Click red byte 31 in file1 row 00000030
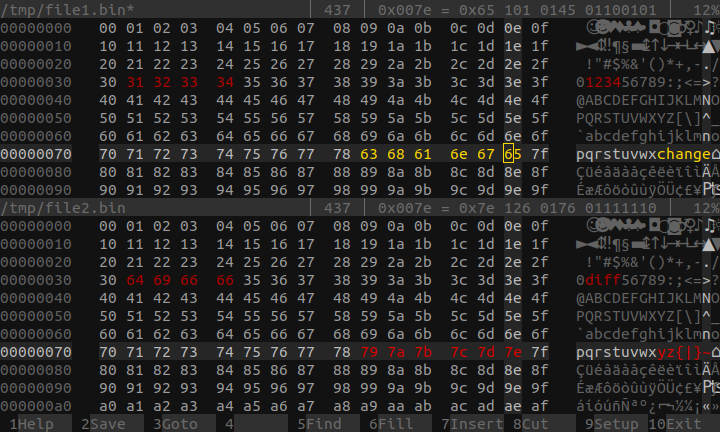The image size is (720, 432). coord(135,82)
